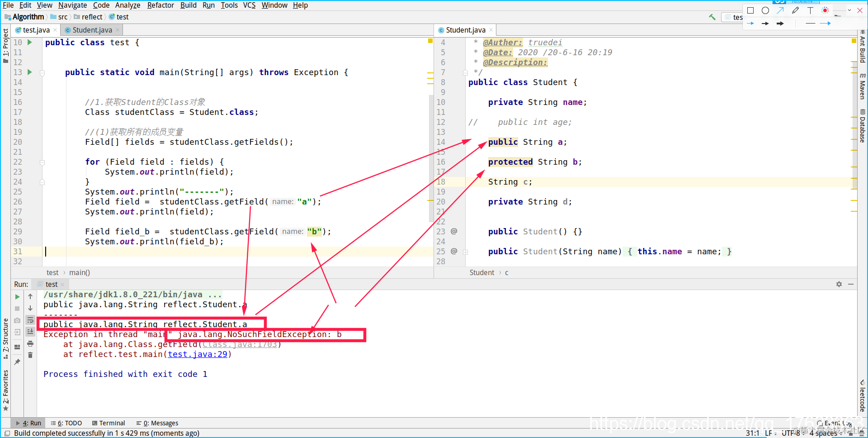
Task: Select the pencil annotation tool
Action: (x=795, y=10)
